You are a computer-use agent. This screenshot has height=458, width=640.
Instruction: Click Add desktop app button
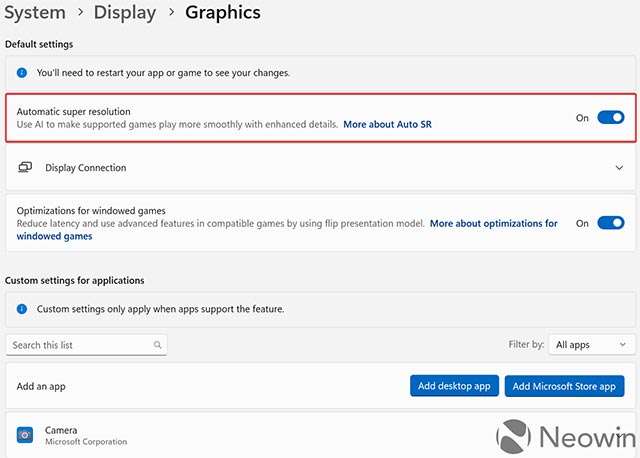[453, 386]
